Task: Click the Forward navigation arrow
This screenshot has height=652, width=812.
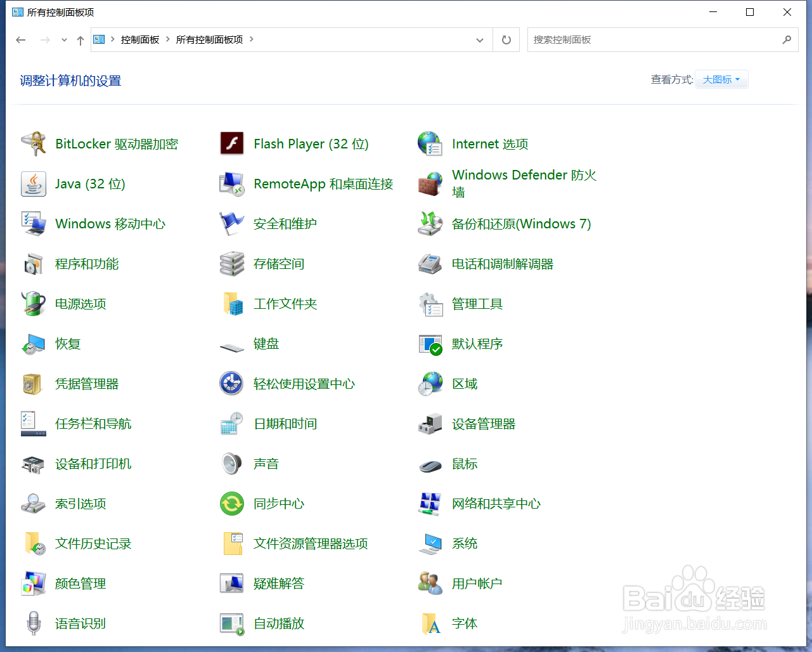Action: click(x=45, y=40)
